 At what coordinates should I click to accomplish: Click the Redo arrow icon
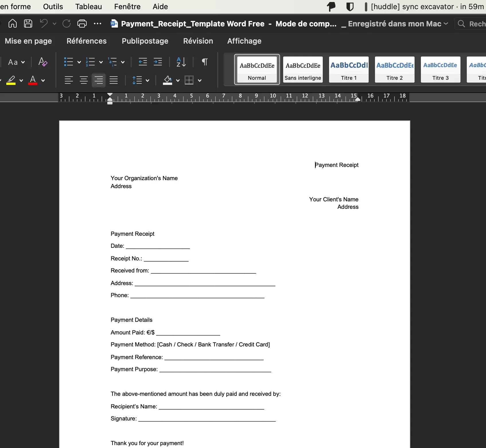pyautogui.click(x=66, y=23)
